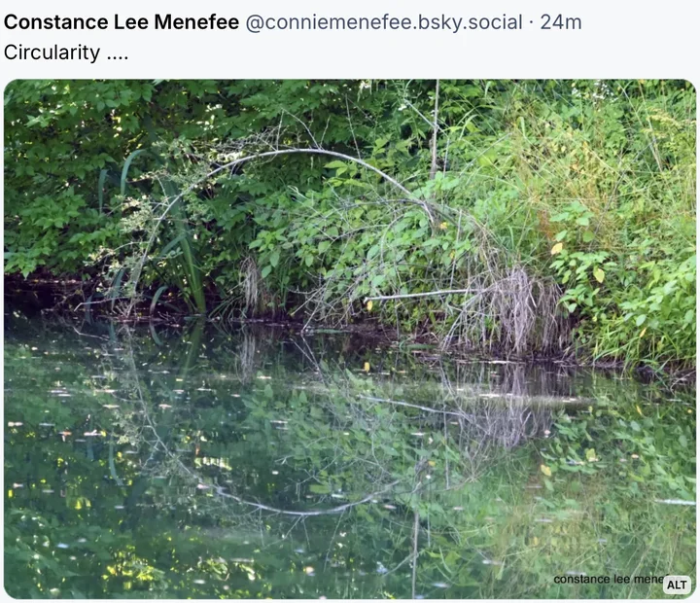
Task: Click the pale horizontal stick near the bank
Action: click(x=418, y=294)
